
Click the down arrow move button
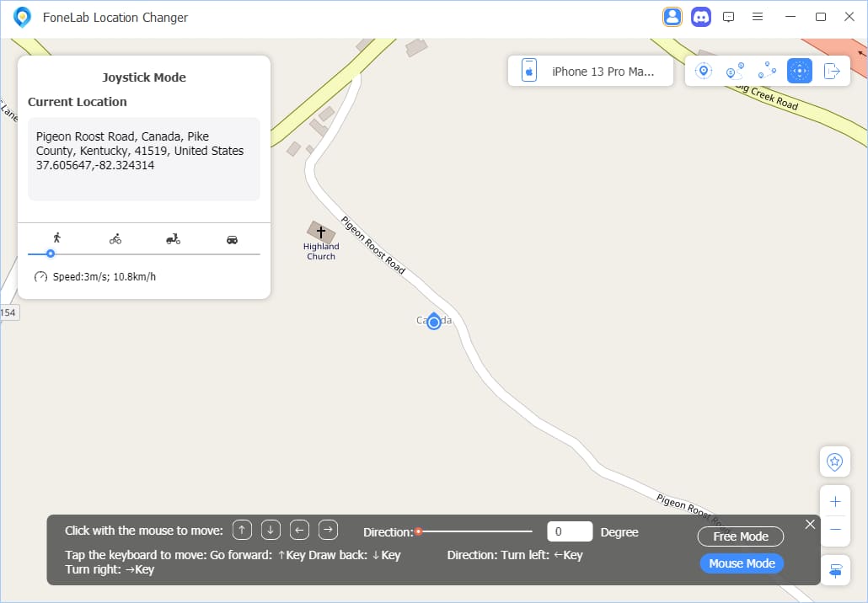click(x=271, y=530)
